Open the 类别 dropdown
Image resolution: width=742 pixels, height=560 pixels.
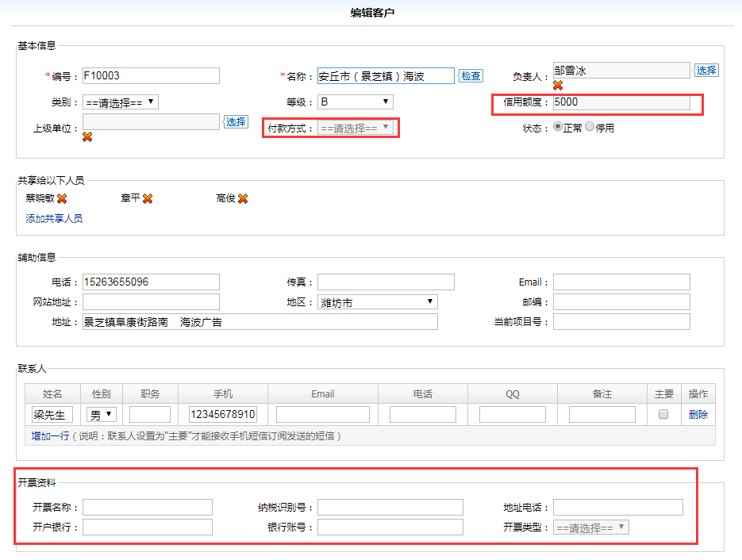pos(121,102)
